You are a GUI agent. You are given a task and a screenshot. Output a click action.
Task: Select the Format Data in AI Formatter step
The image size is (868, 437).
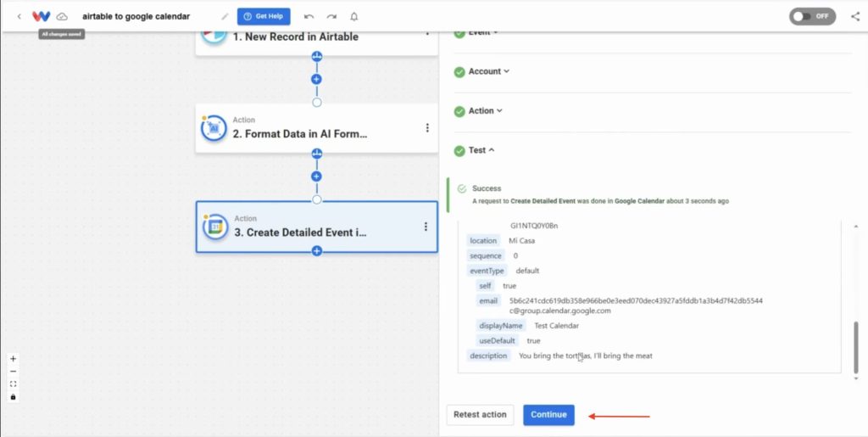[x=317, y=128]
